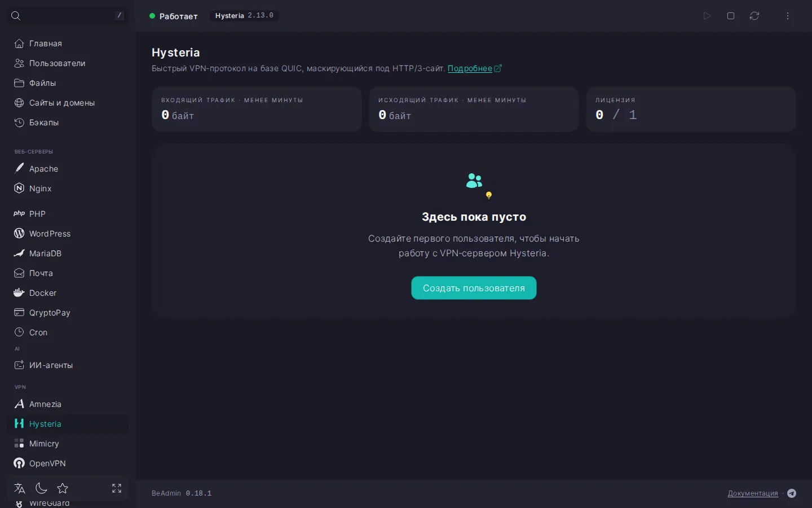Click the Входящий трафик card
The image size is (812, 508).
click(257, 109)
